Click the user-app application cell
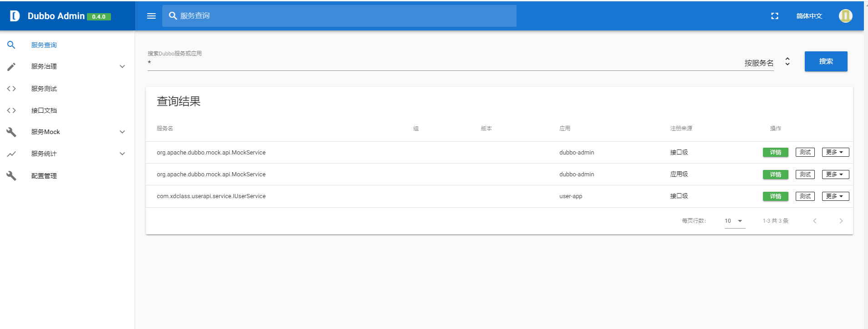868x329 pixels. tap(571, 196)
